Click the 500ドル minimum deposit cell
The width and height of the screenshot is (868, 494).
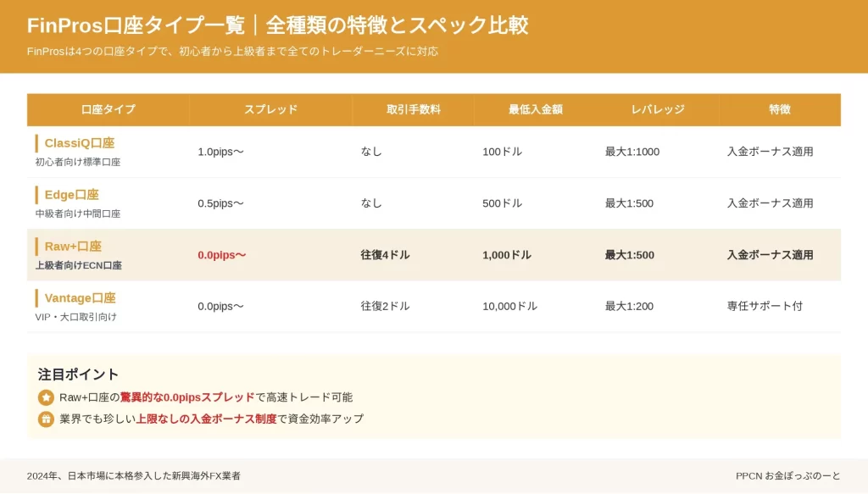(502, 203)
